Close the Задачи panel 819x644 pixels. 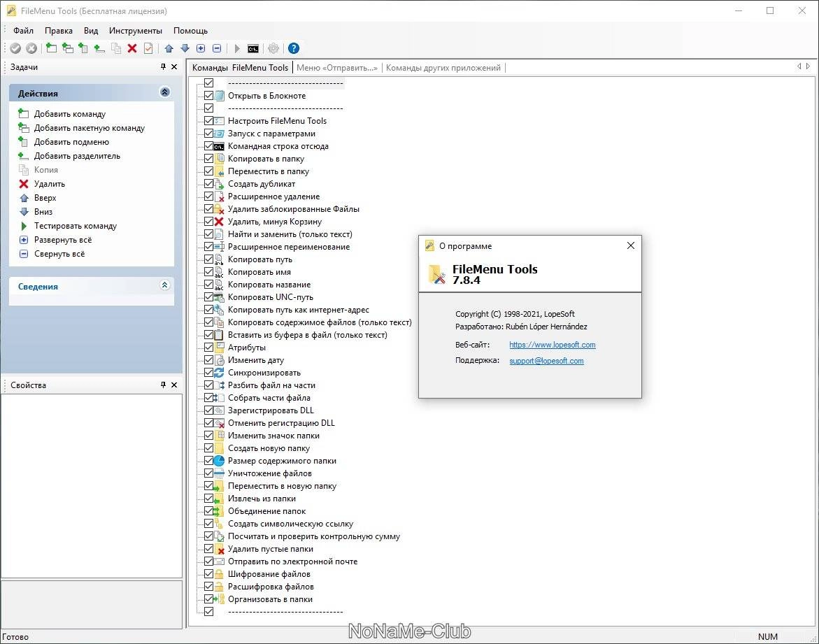[x=174, y=67]
